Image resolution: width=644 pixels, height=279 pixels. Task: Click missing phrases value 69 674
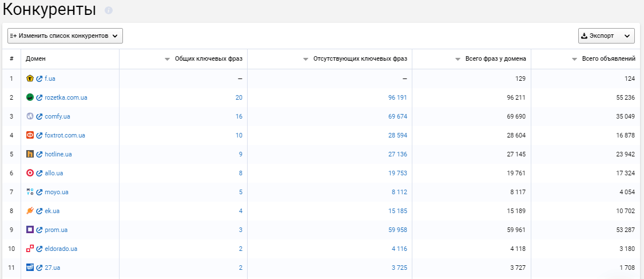coord(397,116)
